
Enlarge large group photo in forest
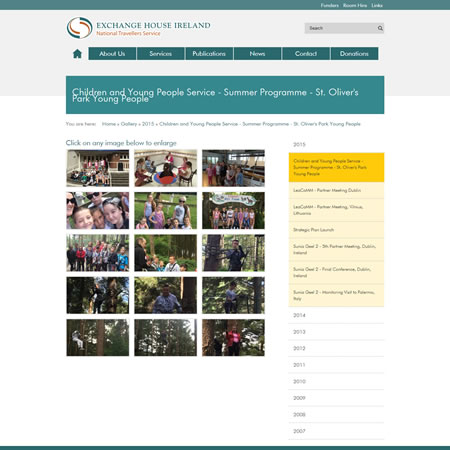pyautogui.click(x=98, y=253)
